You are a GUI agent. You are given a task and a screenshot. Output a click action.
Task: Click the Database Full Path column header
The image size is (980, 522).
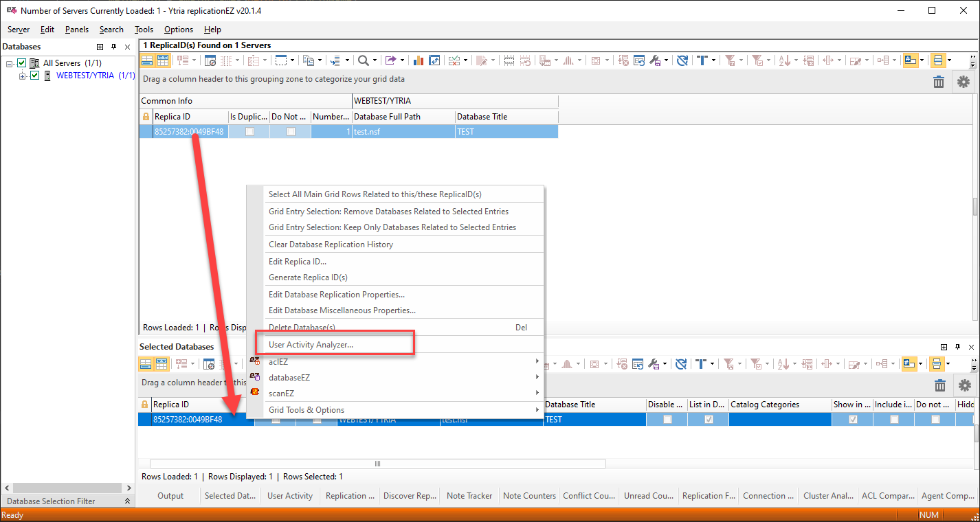coord(403,117)
